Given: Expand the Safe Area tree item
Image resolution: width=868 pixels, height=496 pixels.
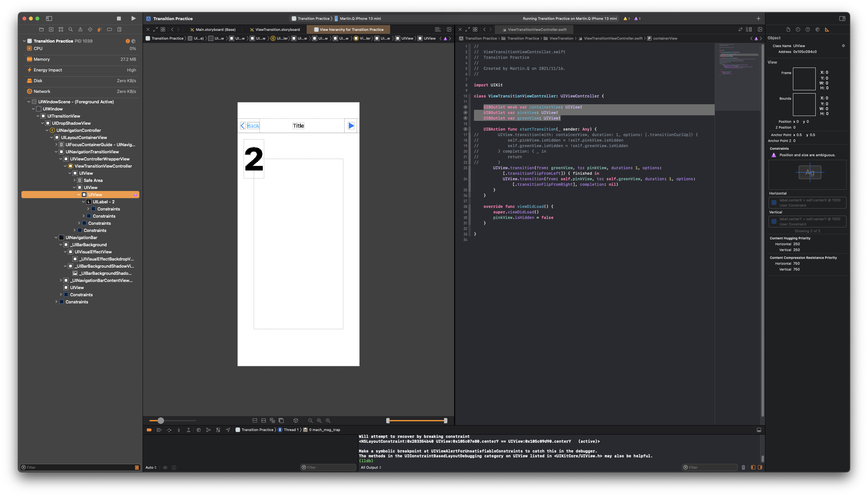Looking at the screenshot, I should (x=74, y=180).
